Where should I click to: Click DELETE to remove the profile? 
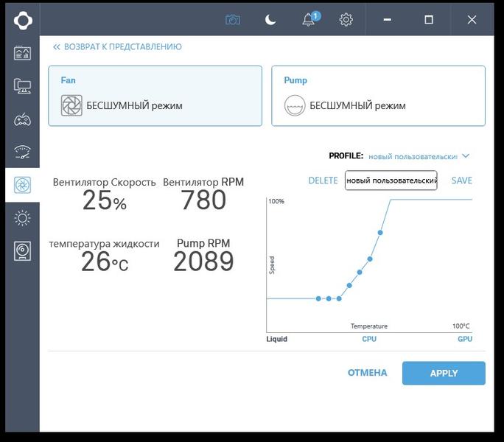point(323,180)
